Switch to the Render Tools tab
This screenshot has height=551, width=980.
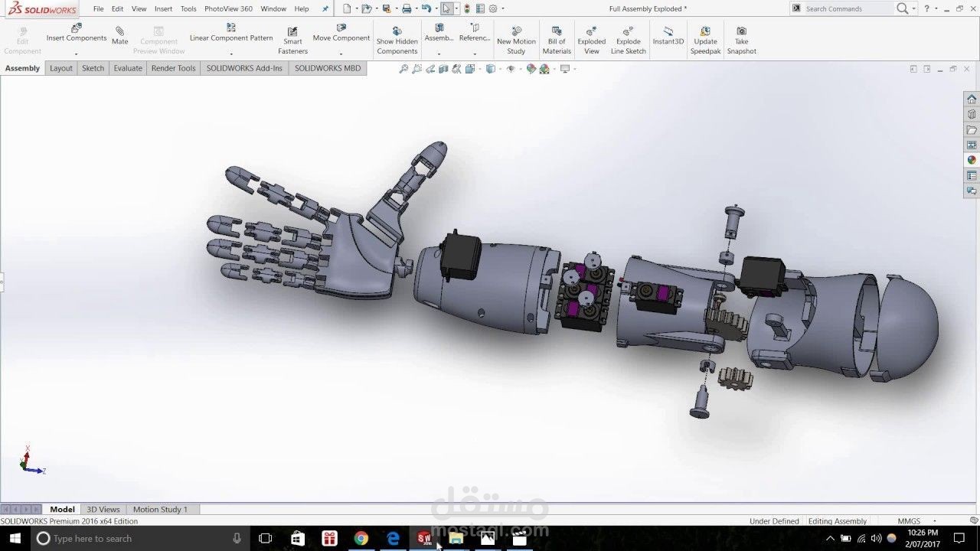(x=173, y=68)
